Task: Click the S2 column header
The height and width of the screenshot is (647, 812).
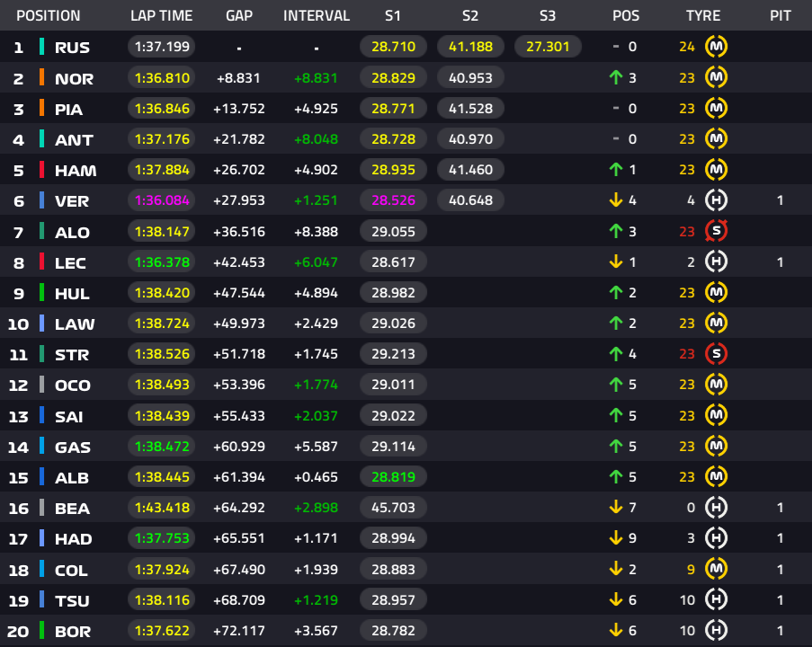Action: tap(470, 15)
